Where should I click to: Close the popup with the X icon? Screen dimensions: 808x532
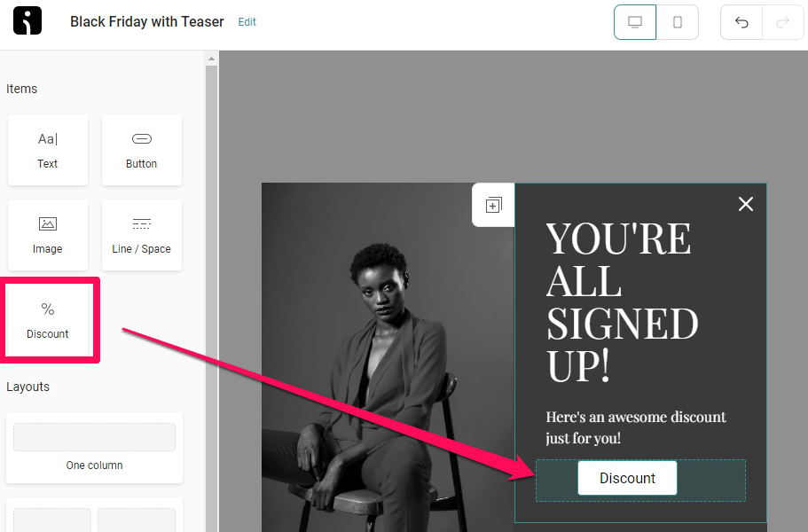coord(746,204)
